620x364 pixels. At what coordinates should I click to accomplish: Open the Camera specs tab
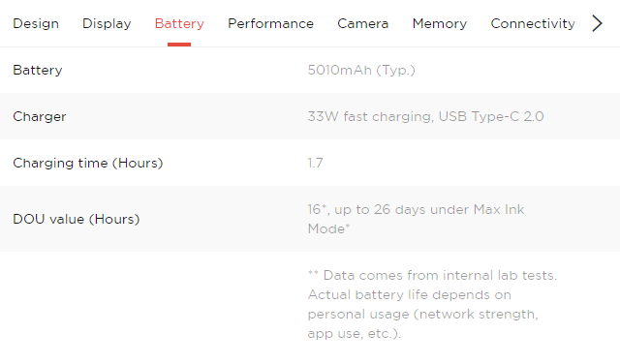click(362, 23)
